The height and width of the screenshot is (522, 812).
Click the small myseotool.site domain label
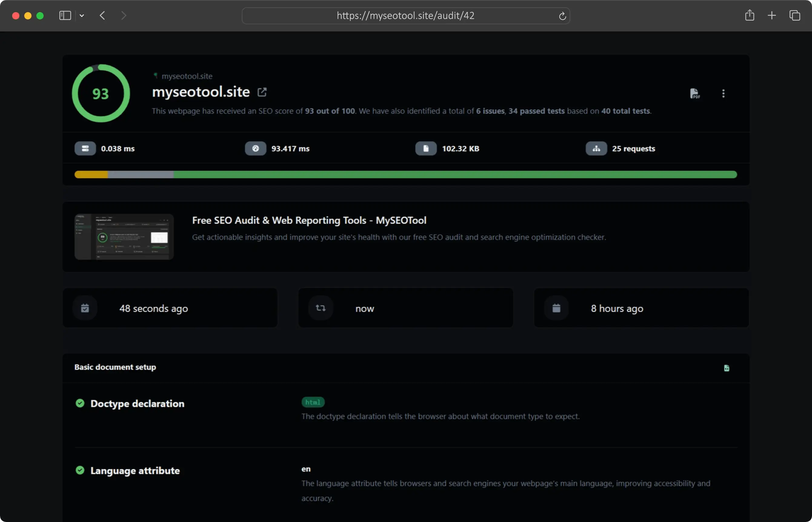[187, 76]
